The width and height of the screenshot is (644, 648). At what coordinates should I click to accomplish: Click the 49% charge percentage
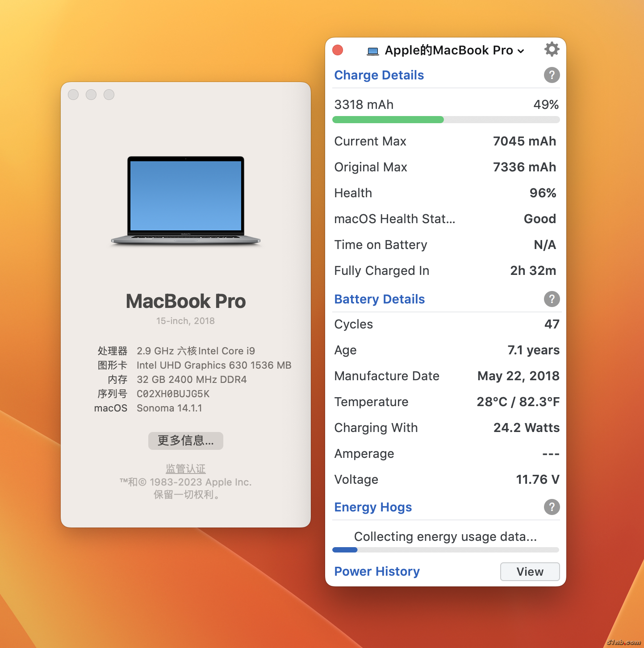(x=546, y=104)
